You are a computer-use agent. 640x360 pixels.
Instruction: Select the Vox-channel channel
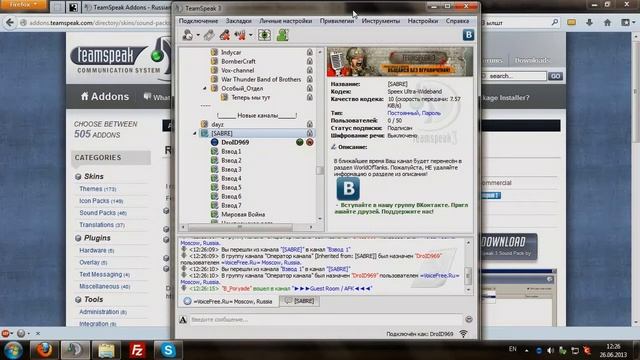pyautogui.click(x=238, y=70)
